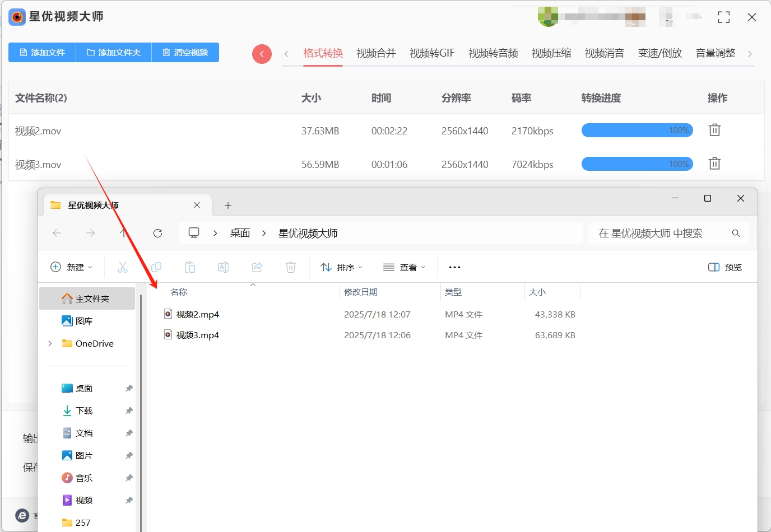Viewport: 771px width, 532px height.
Task: Select the 视频压缩 tab
Action: pyautogui.click(x=551, y=53)
